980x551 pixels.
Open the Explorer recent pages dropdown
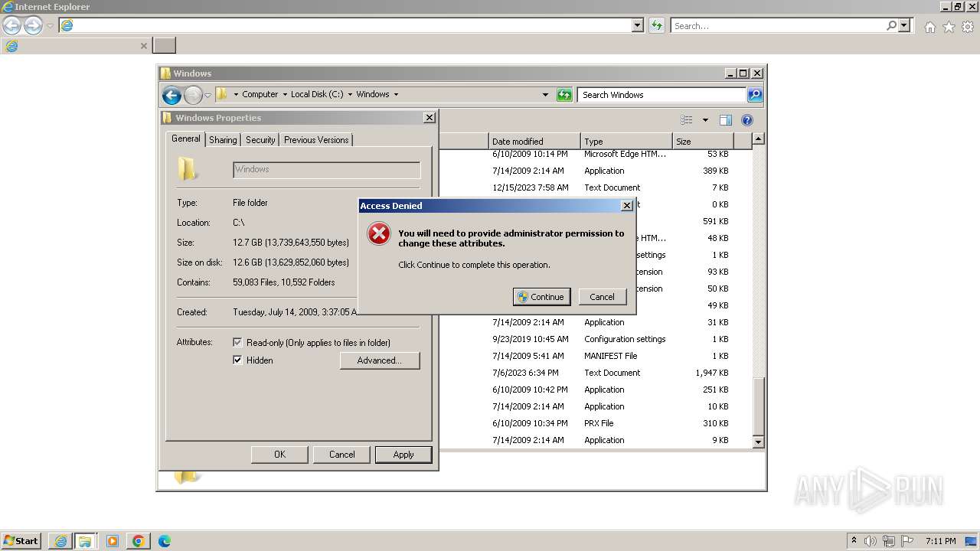(x=207, y=95)
